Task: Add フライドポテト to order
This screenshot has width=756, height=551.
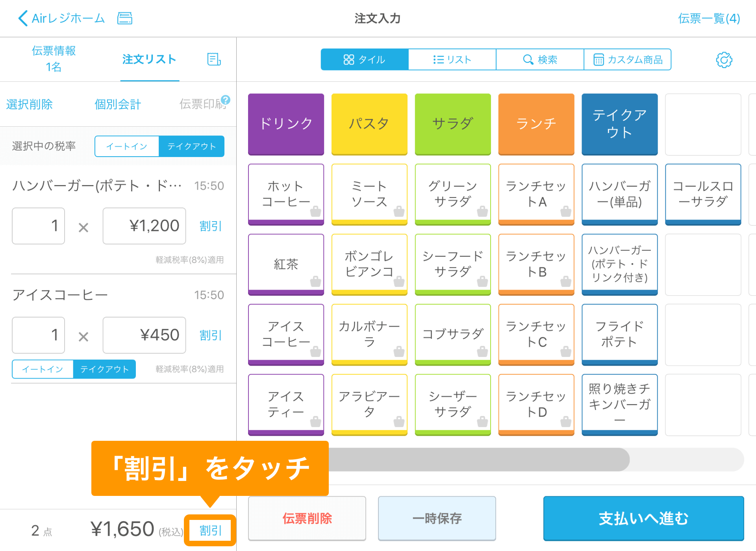Action: (620, 335)
